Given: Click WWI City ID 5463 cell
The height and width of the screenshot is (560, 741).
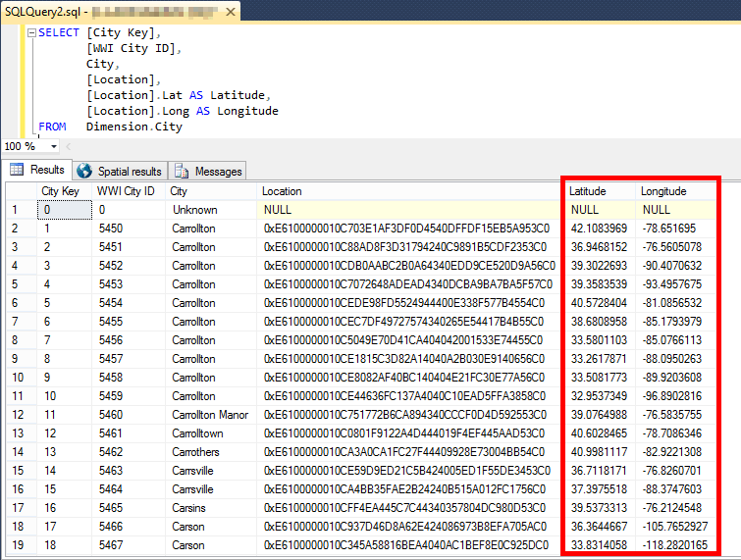Looking at the screenshot, I should (x=129, y=471).
